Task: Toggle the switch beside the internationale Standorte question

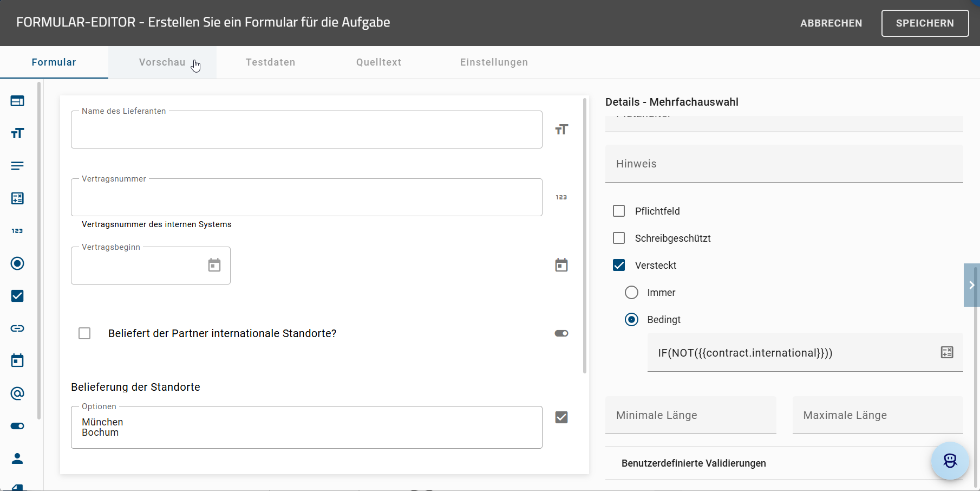Action: click(x=561, y=333)
